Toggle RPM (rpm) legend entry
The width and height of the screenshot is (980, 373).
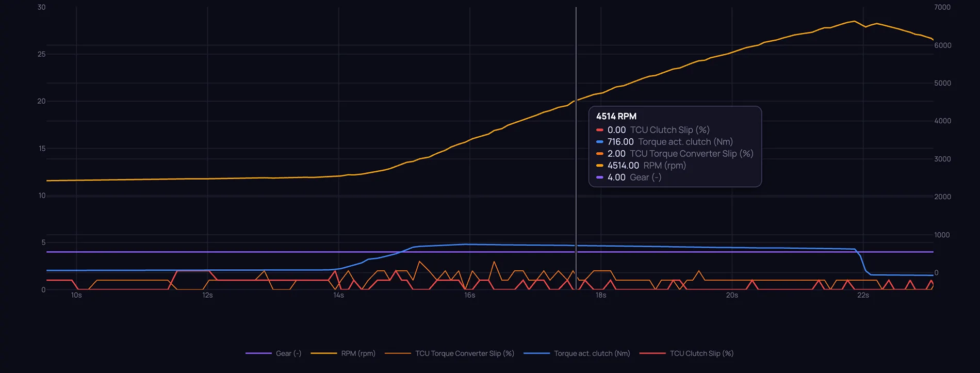point(343,353)
